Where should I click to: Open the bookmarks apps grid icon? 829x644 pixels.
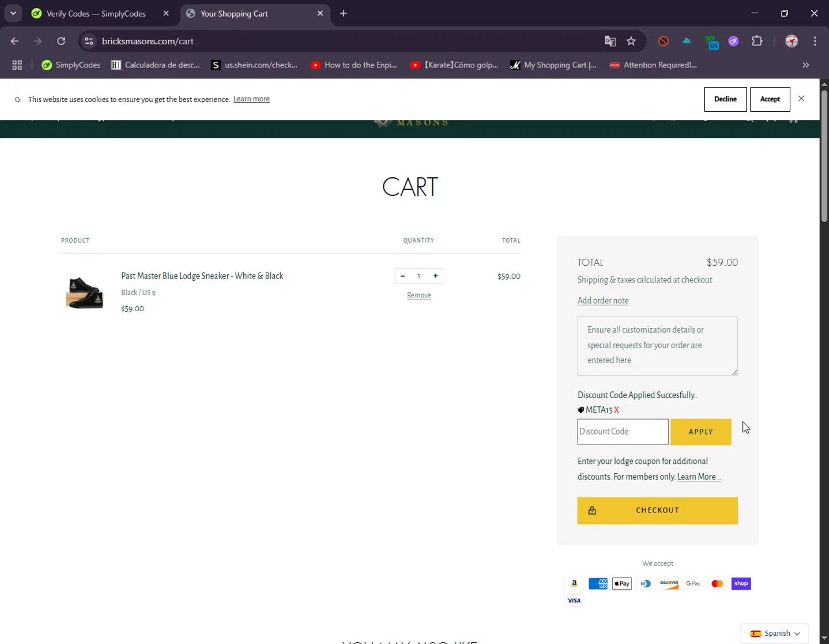tap(17, 65)
